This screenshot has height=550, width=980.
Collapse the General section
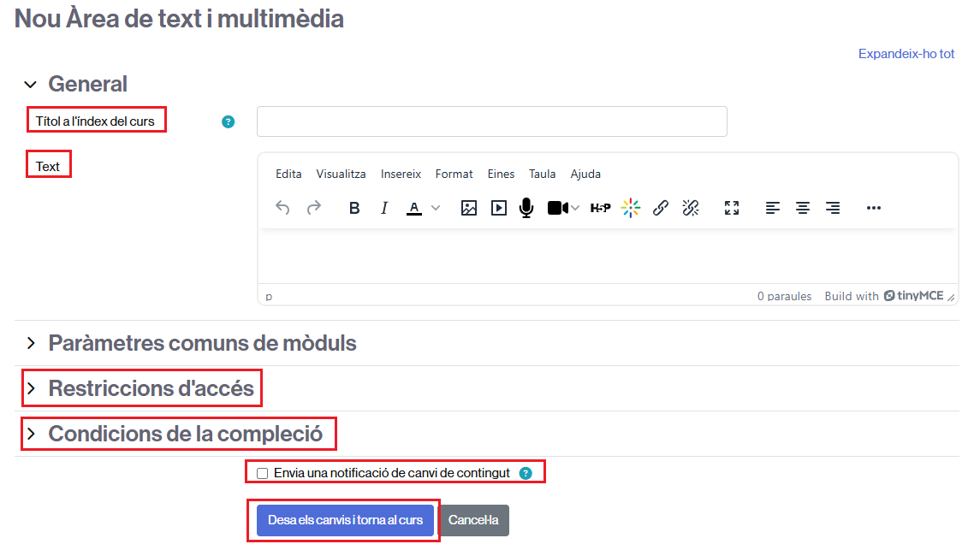coord(30,85)
